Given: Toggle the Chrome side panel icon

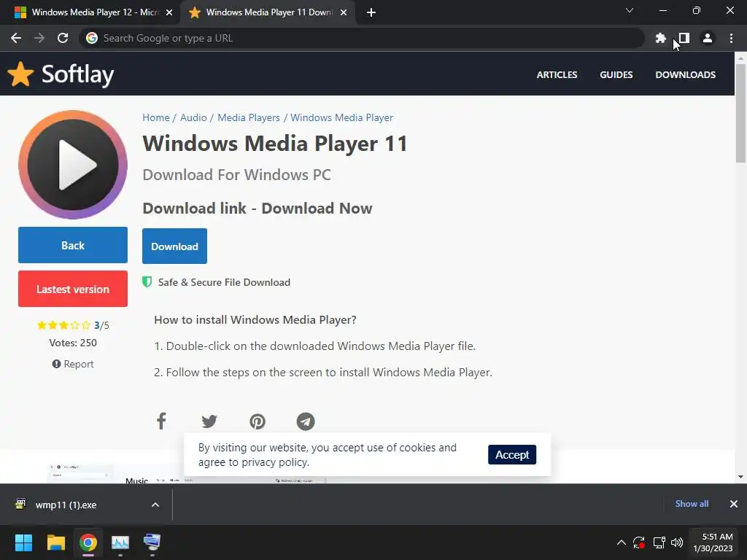Looking at the screenshot, I should [684, 38].
